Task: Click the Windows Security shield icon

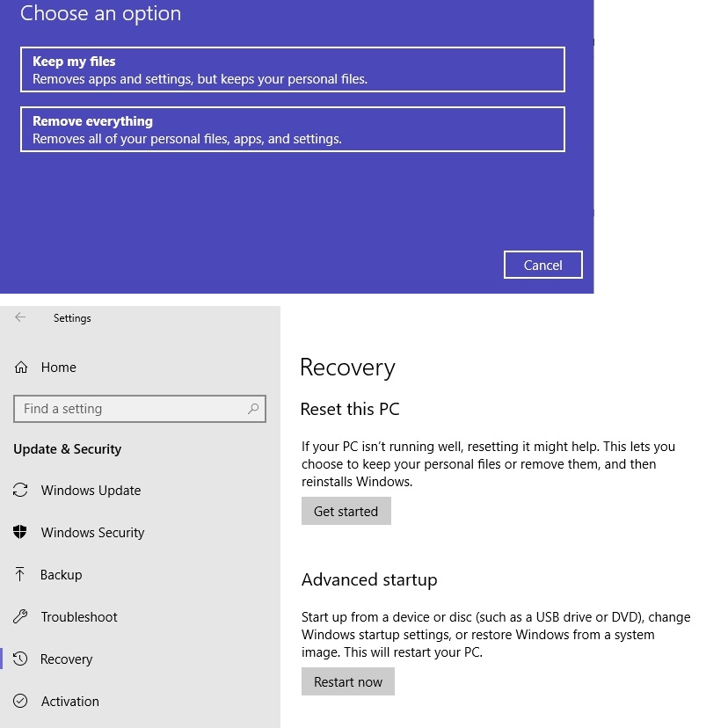Action: pyautogui.click(x=20, y=532)
